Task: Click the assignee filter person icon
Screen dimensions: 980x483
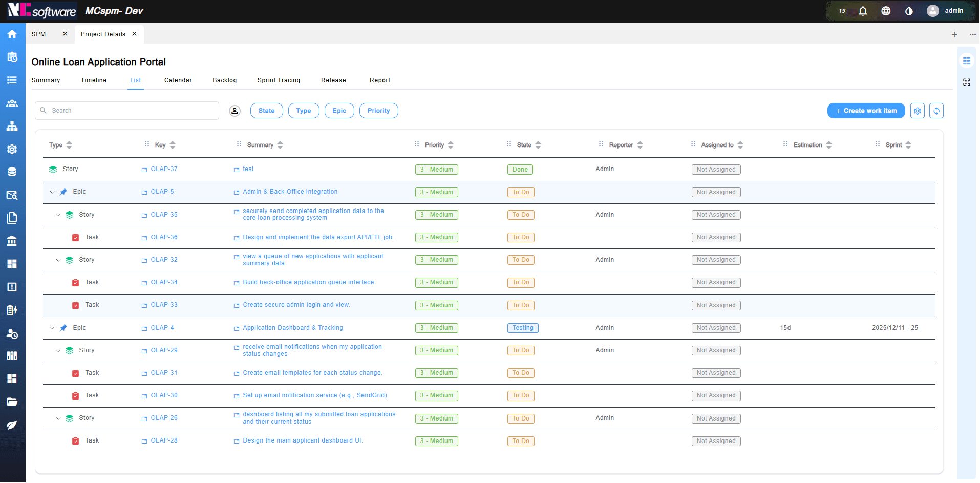Action: click(235, 111)
